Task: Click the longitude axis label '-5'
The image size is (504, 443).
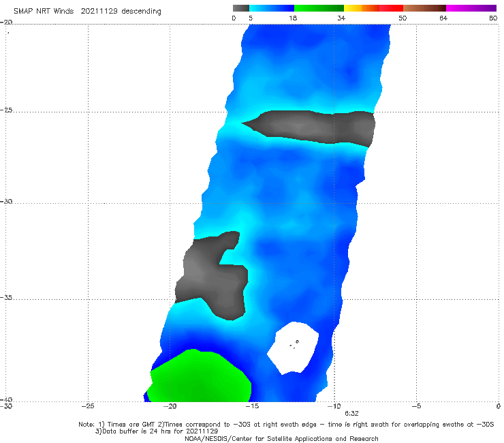Action: click(416, 406)
